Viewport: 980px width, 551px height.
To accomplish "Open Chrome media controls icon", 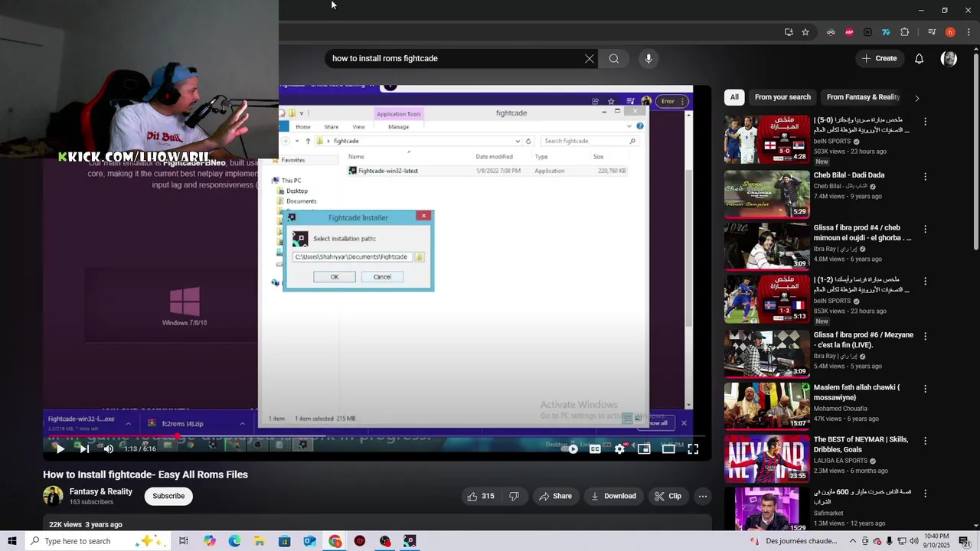I will (932, 32).
